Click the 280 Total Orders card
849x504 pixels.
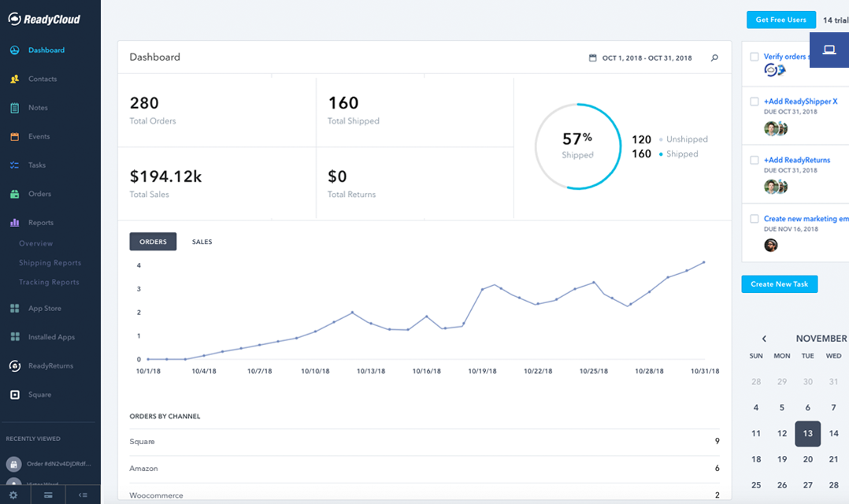tap(217, 110)
